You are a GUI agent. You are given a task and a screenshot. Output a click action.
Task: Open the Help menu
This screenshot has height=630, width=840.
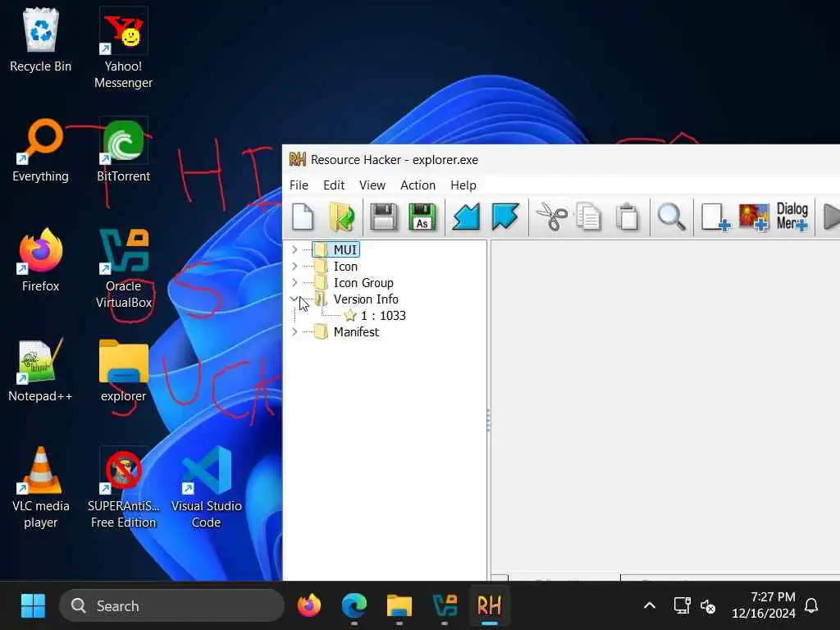click(463, 185)
